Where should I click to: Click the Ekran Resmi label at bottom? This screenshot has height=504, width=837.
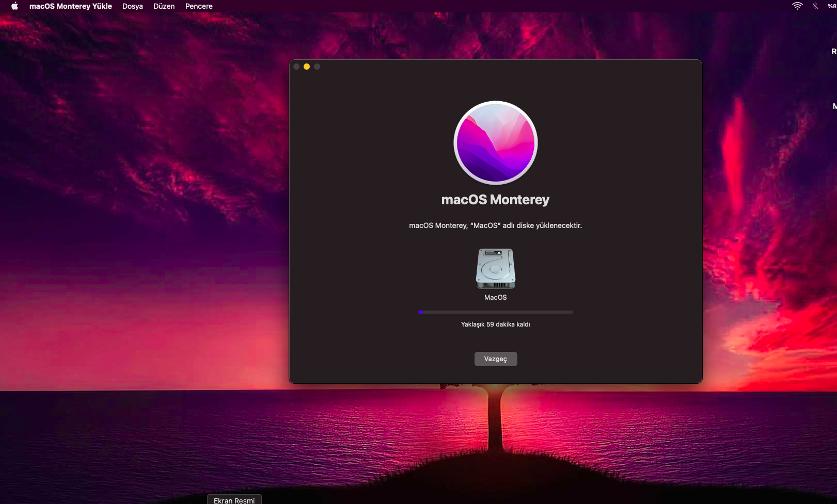pyautogui.click(x=234, y=500)
